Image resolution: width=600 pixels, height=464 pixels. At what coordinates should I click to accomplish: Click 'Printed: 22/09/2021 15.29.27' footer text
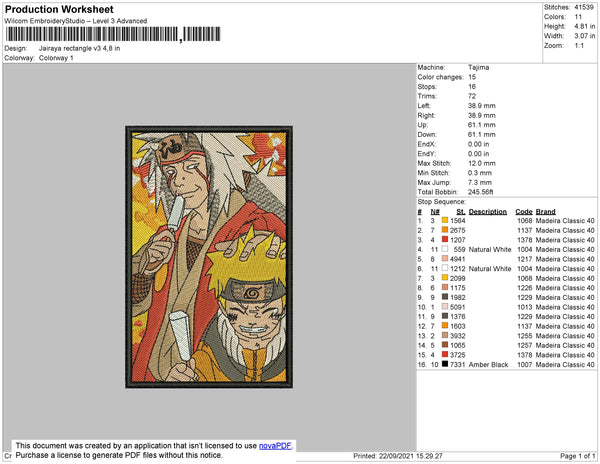point(398,456)
